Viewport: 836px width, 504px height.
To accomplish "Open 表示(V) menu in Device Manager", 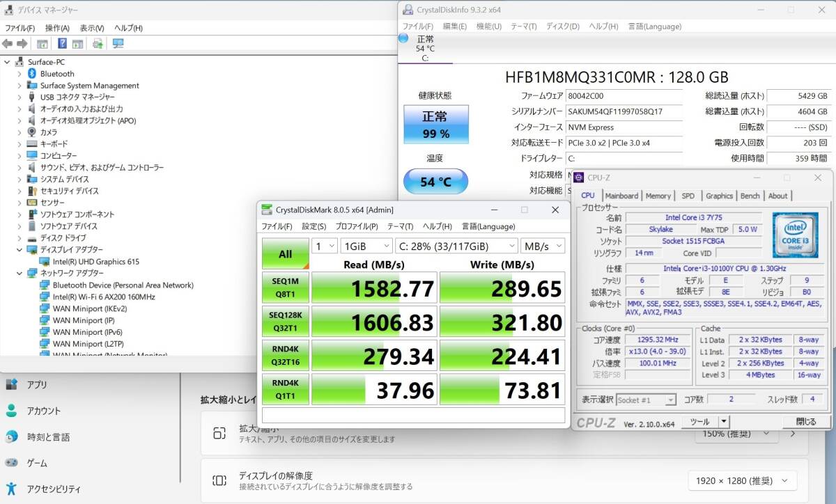I will pos(91,28).
